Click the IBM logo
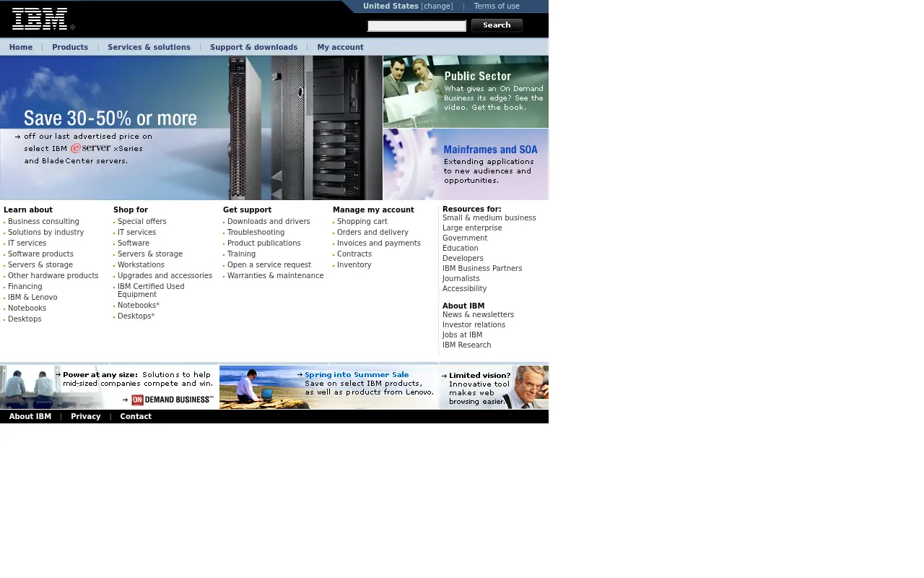 coord(43,19)
